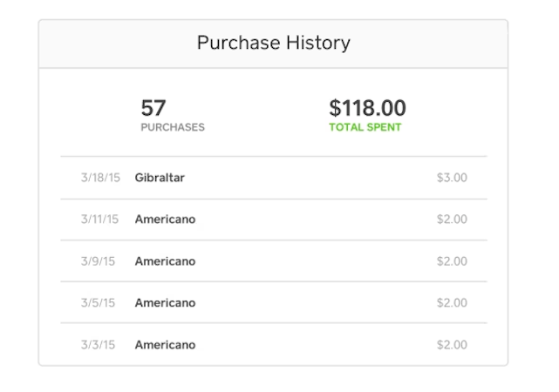
Task: Click the green TOTAL SPENT label
Action: (365, 127)
